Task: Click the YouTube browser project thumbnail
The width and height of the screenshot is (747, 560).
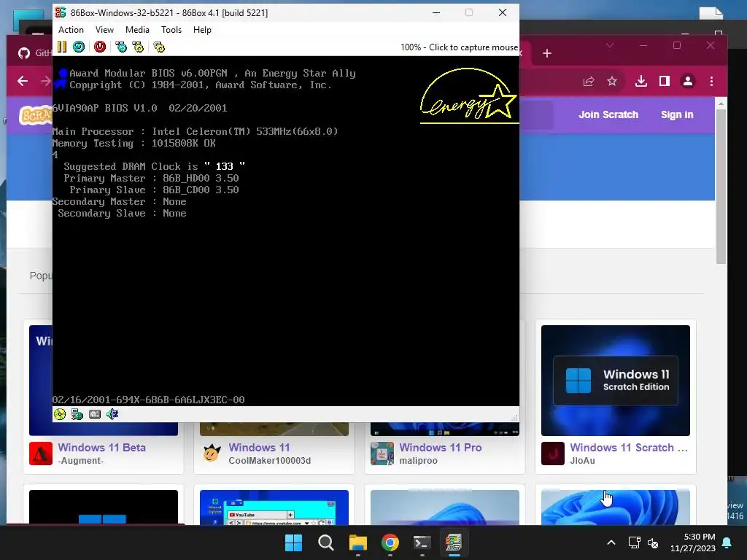Action: (274, 507)
